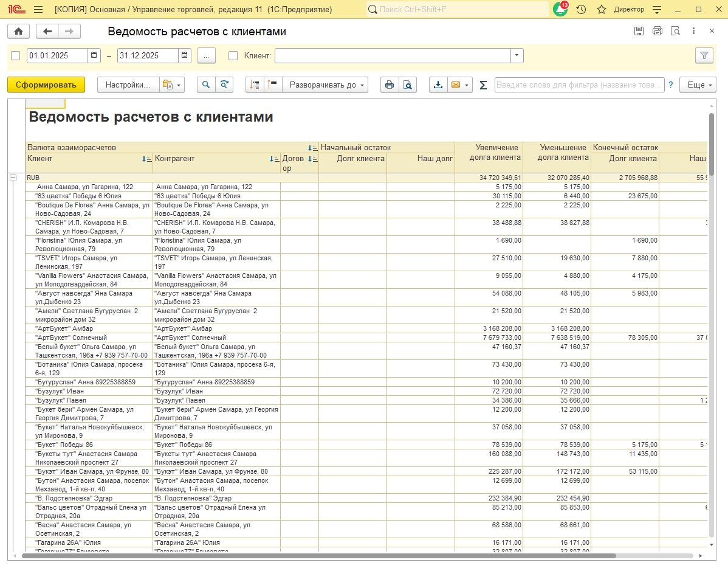Open calendar for start date 01.01.2025

(x=94, y=55)
